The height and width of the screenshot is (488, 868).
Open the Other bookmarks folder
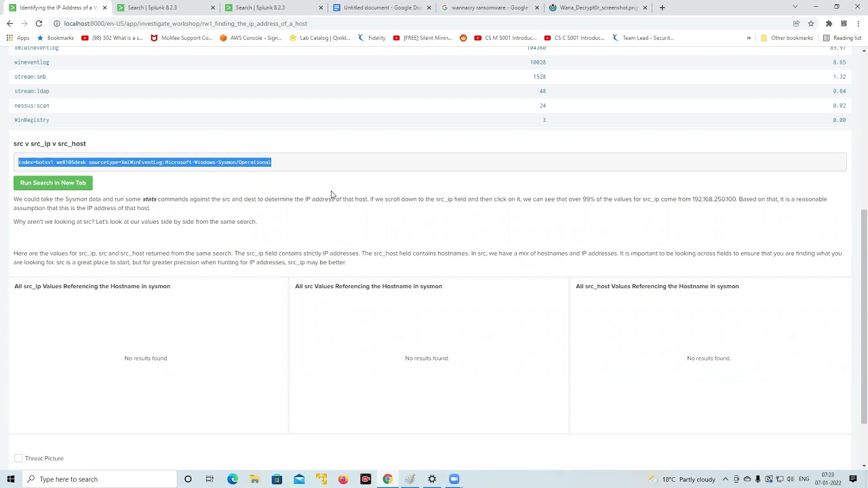coord(787,38)
